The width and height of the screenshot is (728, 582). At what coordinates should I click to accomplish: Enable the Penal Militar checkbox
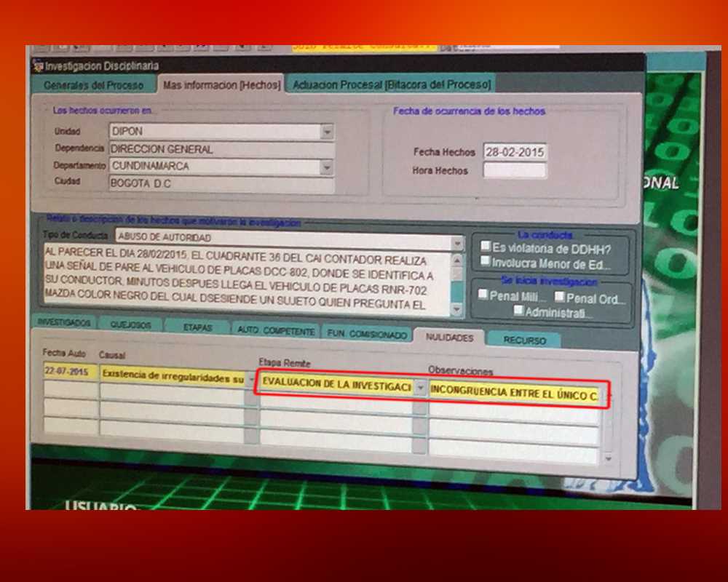483,295
